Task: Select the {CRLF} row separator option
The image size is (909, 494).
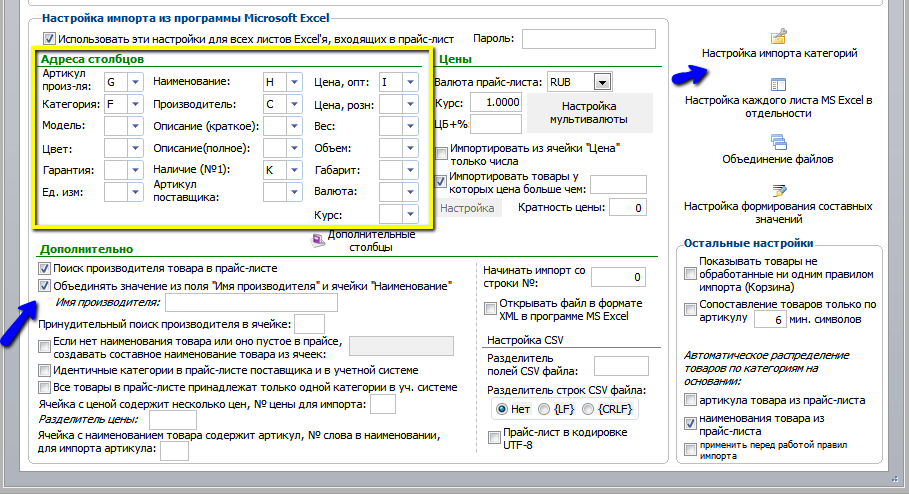Action: pos(588,409)
